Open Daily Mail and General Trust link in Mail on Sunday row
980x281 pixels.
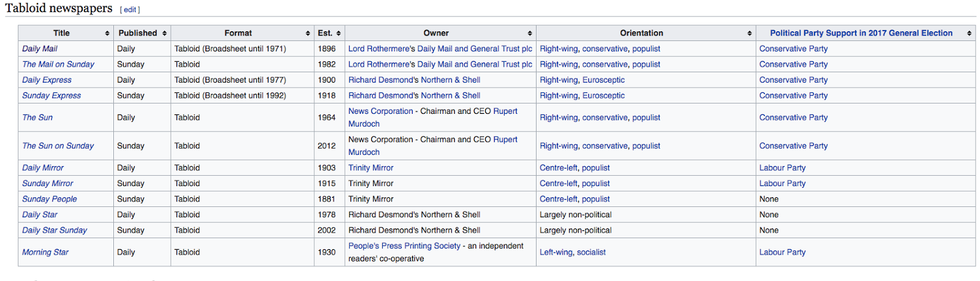pyautogui.click(x=475, y=64)
